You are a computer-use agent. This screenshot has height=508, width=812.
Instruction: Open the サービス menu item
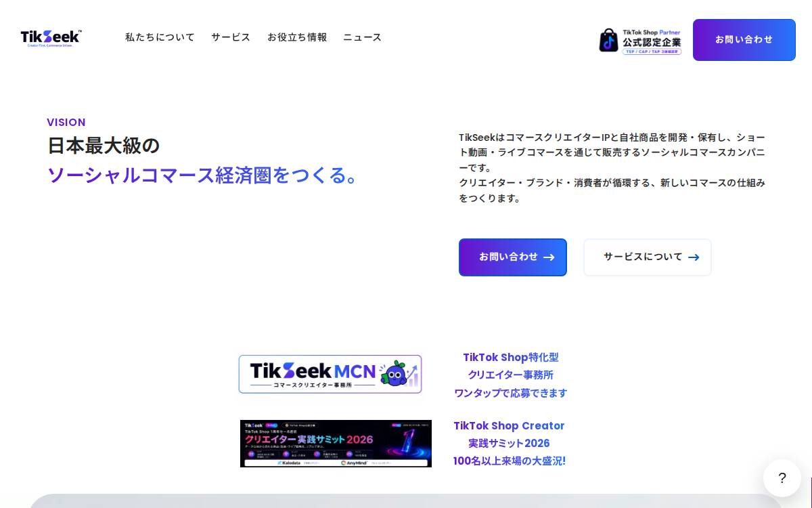[x=231, y=37]
